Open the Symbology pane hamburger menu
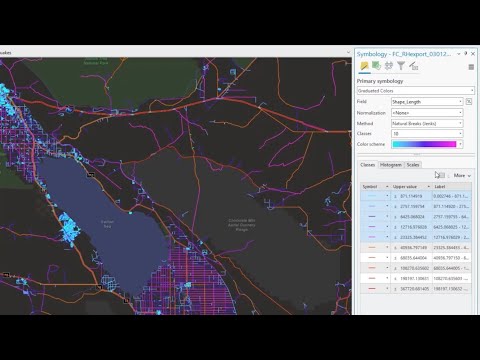The height and width of the screenshot is (360, 480). tap(471, 67)
